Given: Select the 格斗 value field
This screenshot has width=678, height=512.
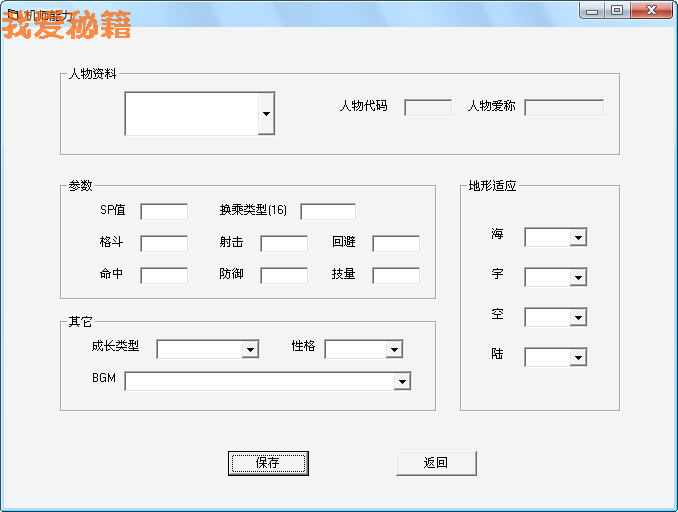Looking at the screenshot, I should 164,243.
